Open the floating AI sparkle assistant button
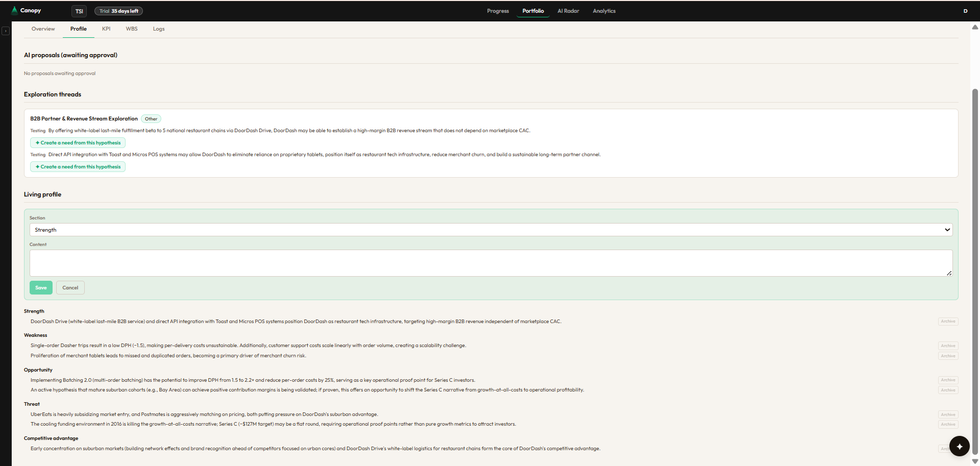The image size is (980, 466). pos(960,446)
